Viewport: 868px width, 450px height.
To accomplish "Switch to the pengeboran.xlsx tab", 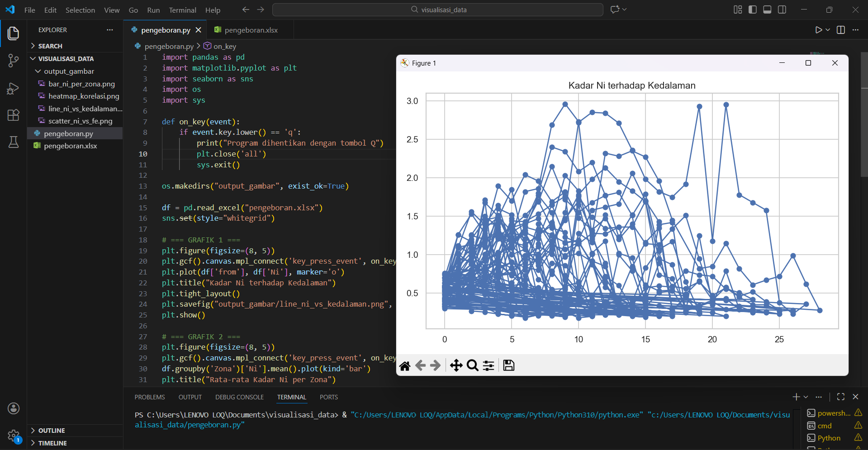I will click(x=251, y=30).
